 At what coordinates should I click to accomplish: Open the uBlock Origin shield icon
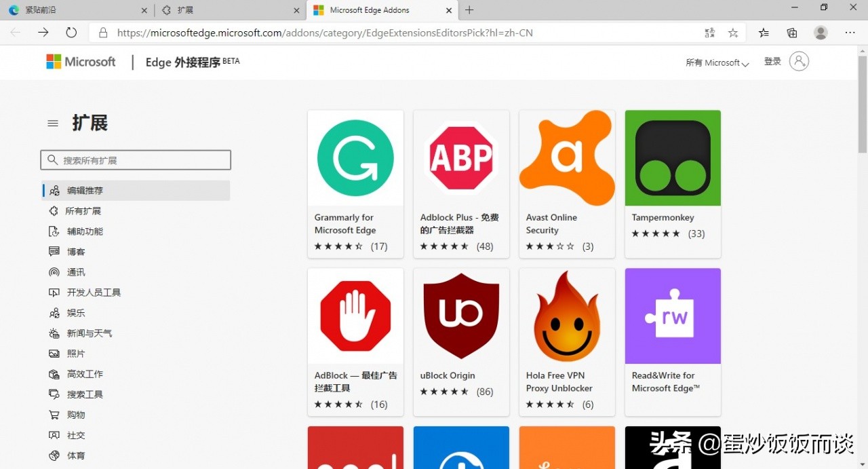click(x=461, y=316)
